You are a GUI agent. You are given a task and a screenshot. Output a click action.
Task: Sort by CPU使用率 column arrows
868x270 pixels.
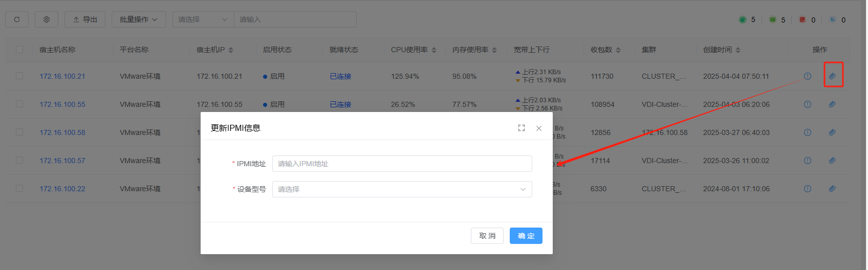click(434, 50)
